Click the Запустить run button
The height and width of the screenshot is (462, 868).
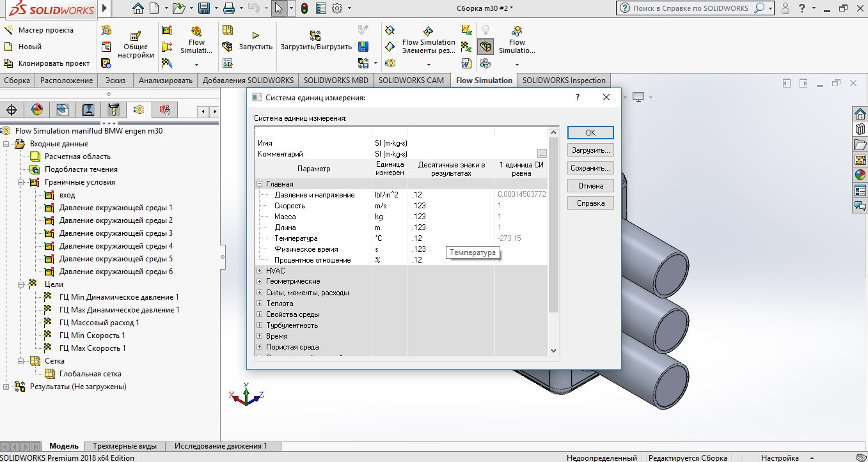[256, 41]
